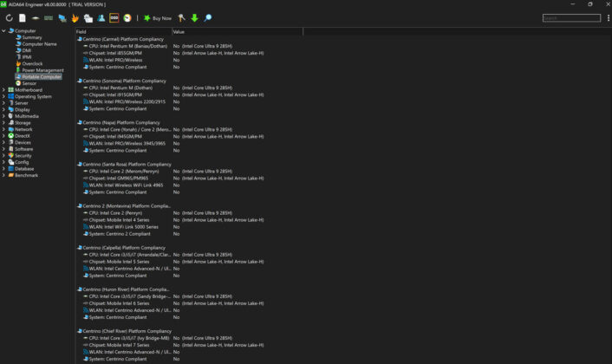Viewport: 612px width, 364px height.
Task: Collapse the Computer tree node
Action: tap(3, 30)
